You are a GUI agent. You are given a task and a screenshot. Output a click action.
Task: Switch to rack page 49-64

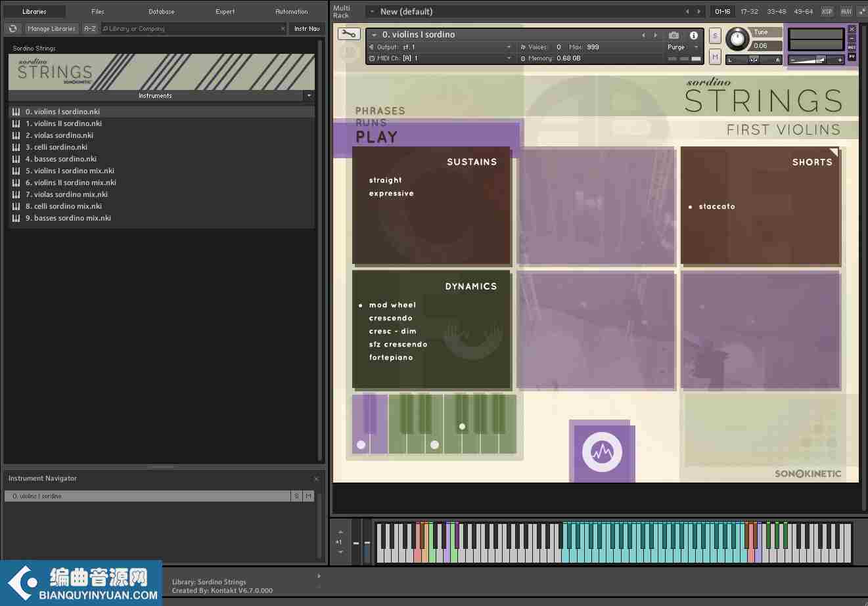click(803, 11)
